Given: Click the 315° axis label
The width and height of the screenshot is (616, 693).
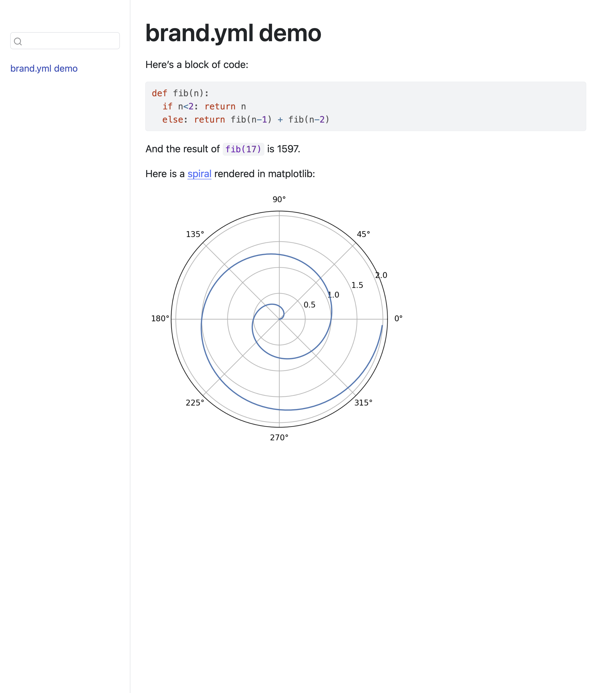Looking at the screenshot, I should pos(363,403).
